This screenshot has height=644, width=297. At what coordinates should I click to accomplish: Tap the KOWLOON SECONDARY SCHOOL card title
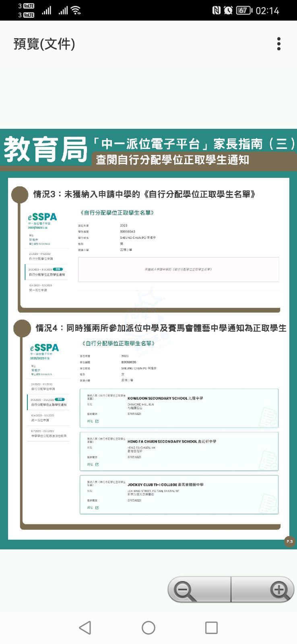(x=165, y=398)
